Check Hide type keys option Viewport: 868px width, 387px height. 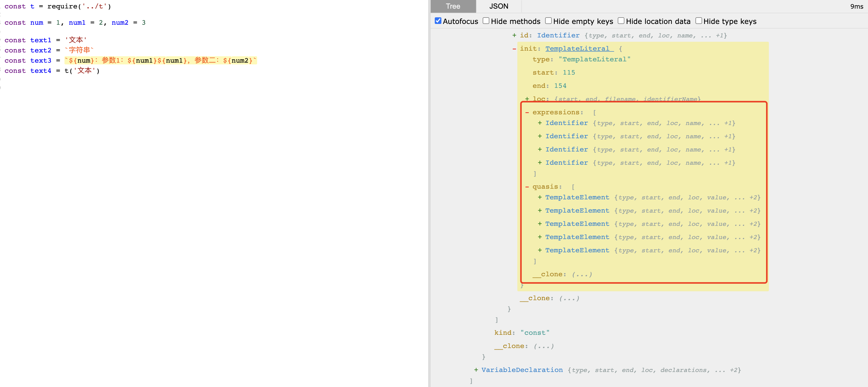coord(699,21)
